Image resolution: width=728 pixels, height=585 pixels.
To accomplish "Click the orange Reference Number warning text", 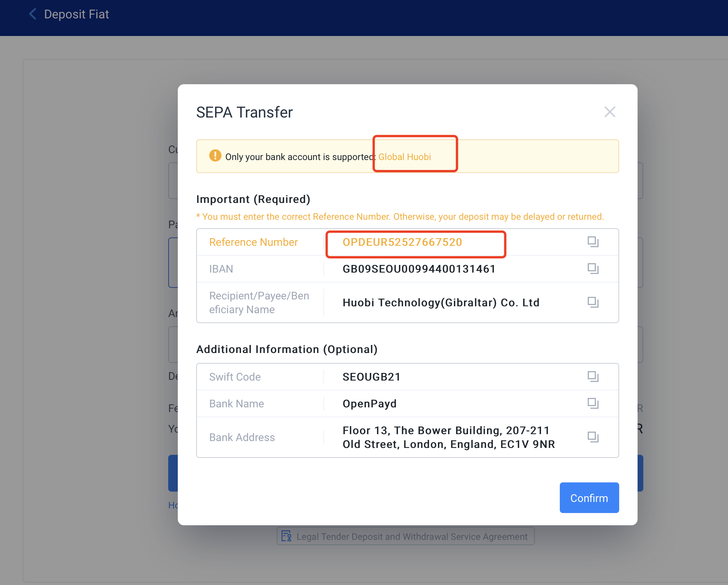I will [400, 217].
